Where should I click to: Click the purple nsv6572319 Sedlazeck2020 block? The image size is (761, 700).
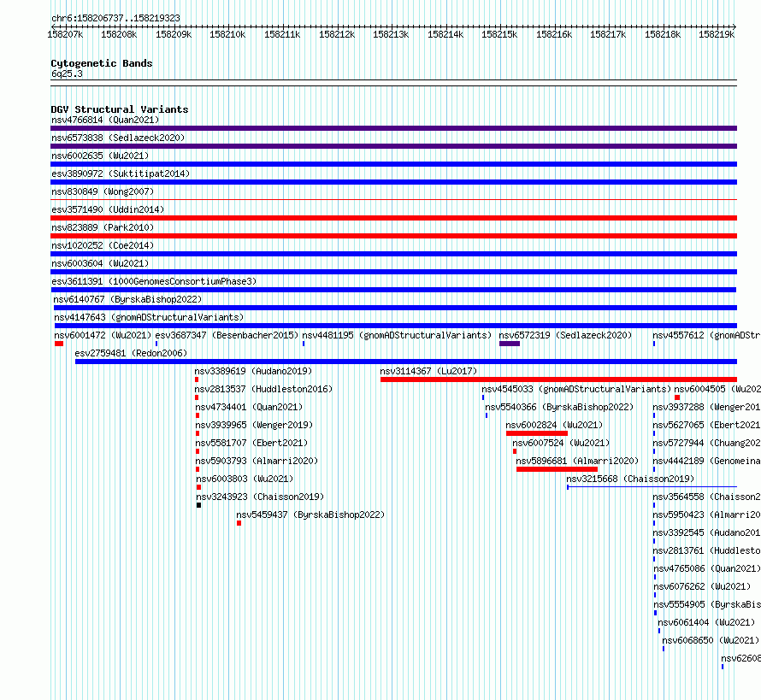510,344
